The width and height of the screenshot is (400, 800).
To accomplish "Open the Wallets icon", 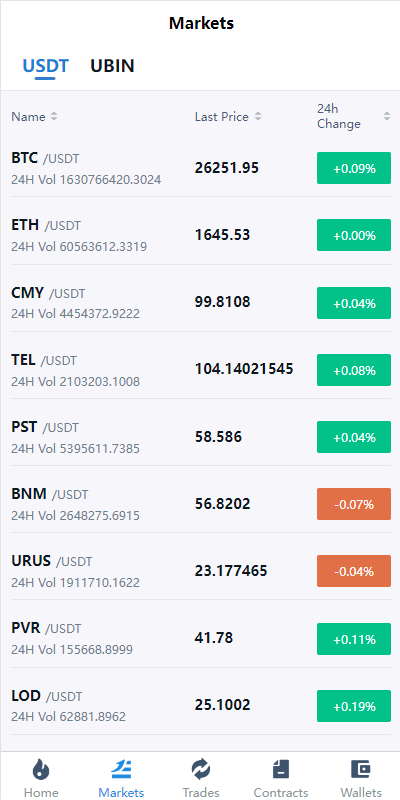I will [361, 769].
